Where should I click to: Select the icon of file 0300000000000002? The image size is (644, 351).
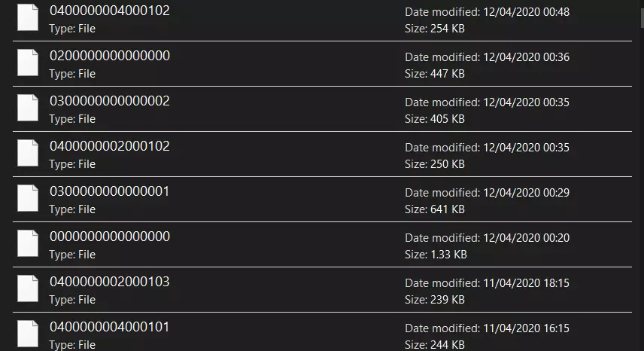pyautogui.click(x=28, y=108)
